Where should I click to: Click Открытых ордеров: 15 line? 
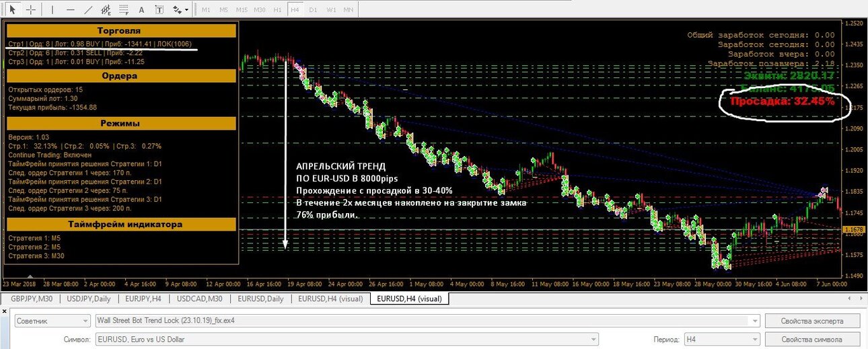[x=46, y=89]
